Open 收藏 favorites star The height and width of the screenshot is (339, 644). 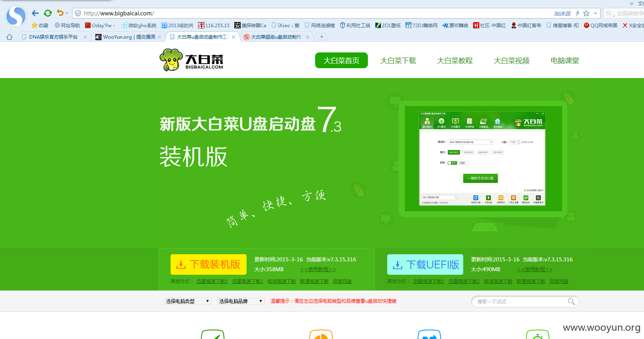[x=40, y=25]
